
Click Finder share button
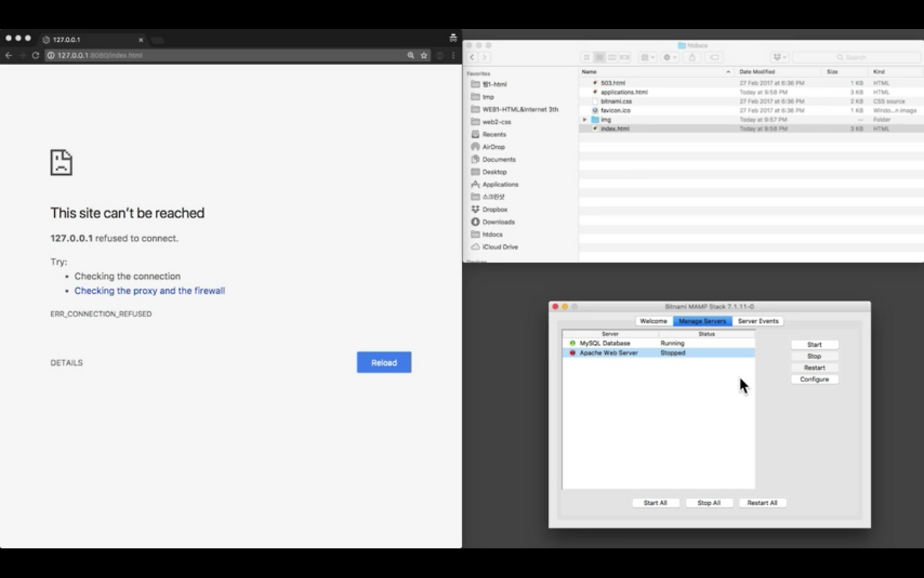[692, 57]
